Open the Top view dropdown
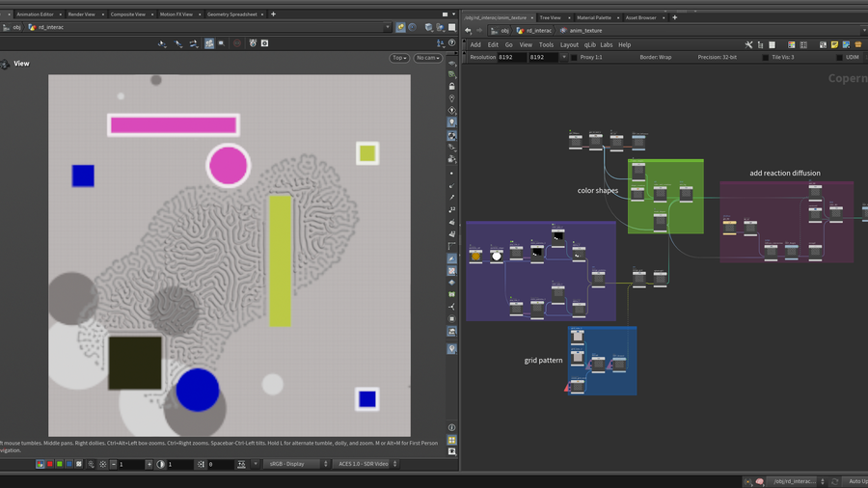868x488 pixels. tap(400, 58)
